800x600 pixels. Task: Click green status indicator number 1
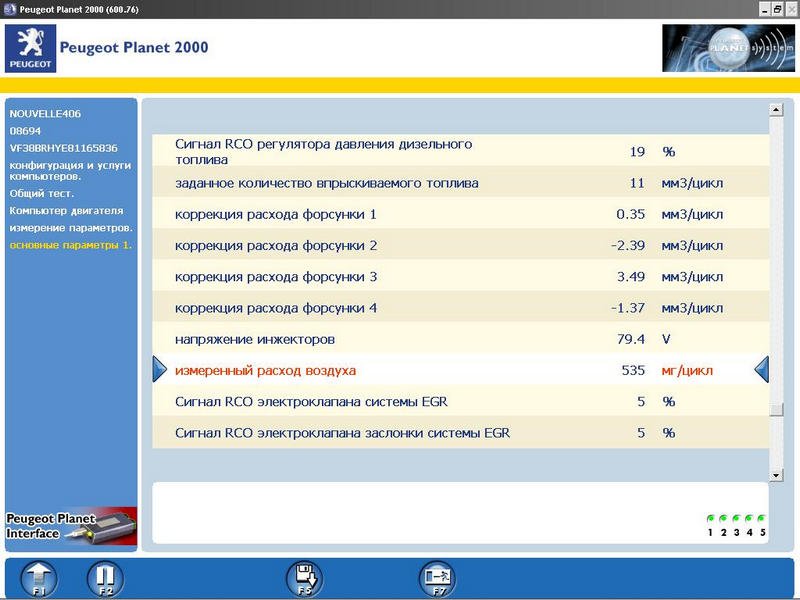click(710, 519)
